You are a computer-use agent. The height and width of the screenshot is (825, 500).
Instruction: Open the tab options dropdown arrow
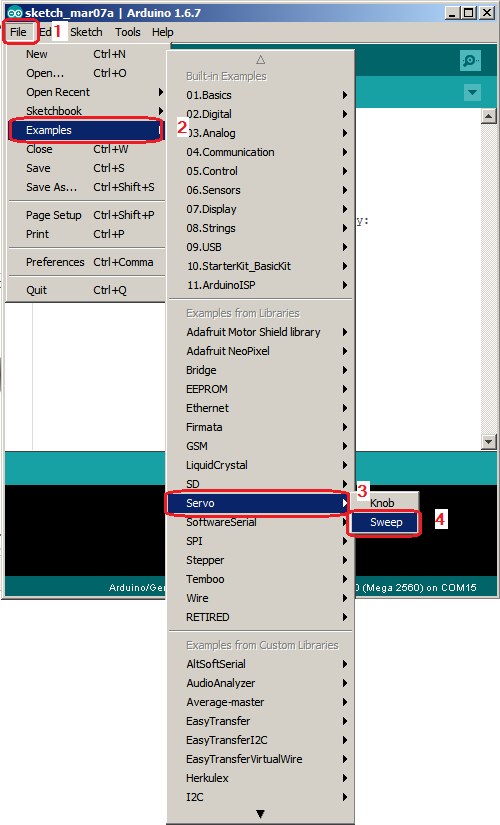point(472,93)
